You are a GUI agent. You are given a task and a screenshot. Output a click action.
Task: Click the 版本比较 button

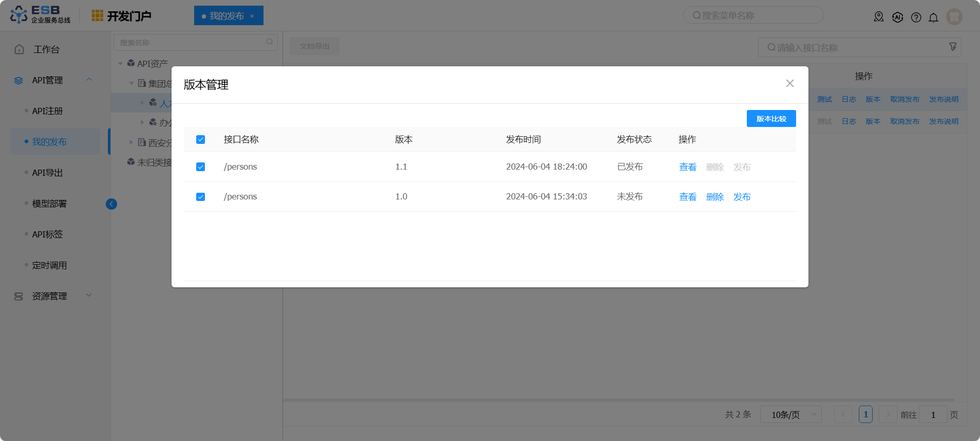[x=771, y=119]
